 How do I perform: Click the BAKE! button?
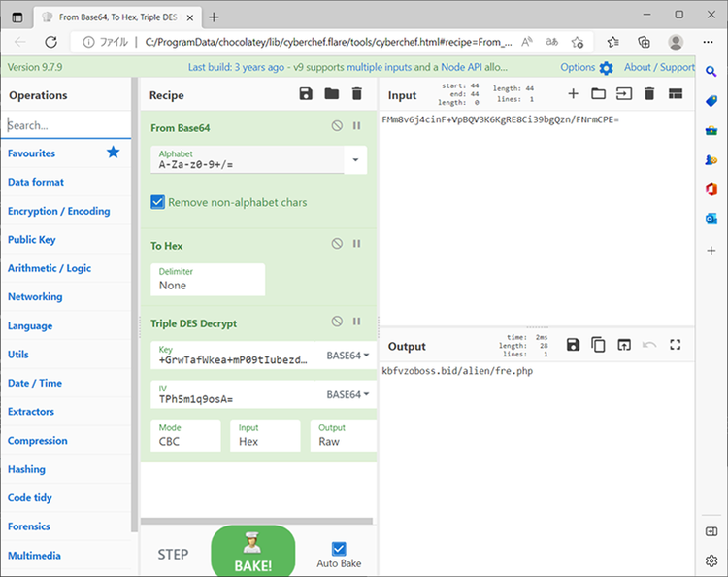click(x=253, y=551)
